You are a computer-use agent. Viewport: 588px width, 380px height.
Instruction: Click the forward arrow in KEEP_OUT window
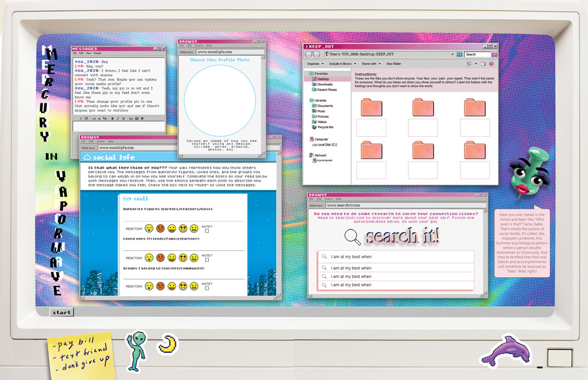tap(316, 55)
